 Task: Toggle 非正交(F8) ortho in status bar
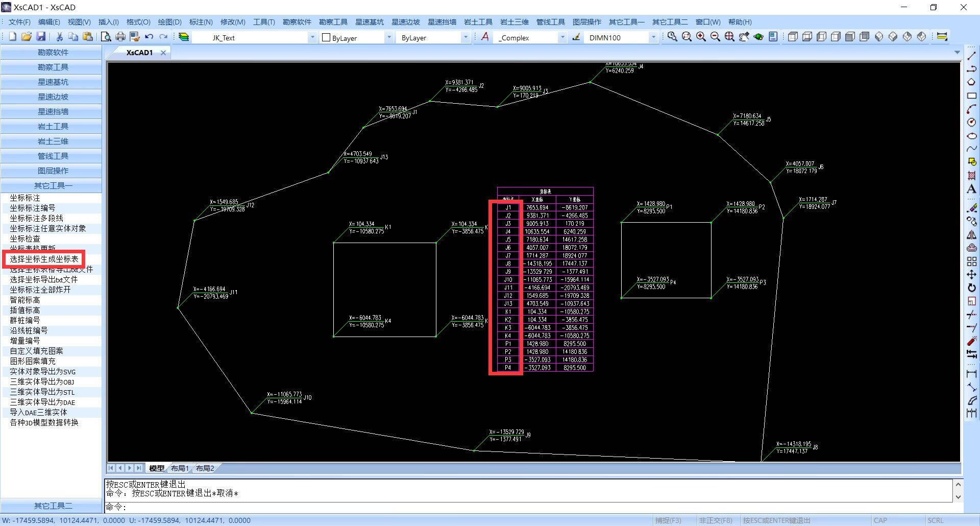pyautogui.click(x=716, y=520)
